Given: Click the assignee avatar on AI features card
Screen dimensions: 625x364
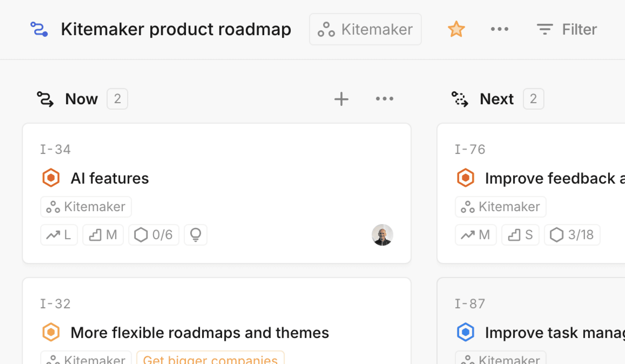Looking at the screenshot, I should 382,235.
